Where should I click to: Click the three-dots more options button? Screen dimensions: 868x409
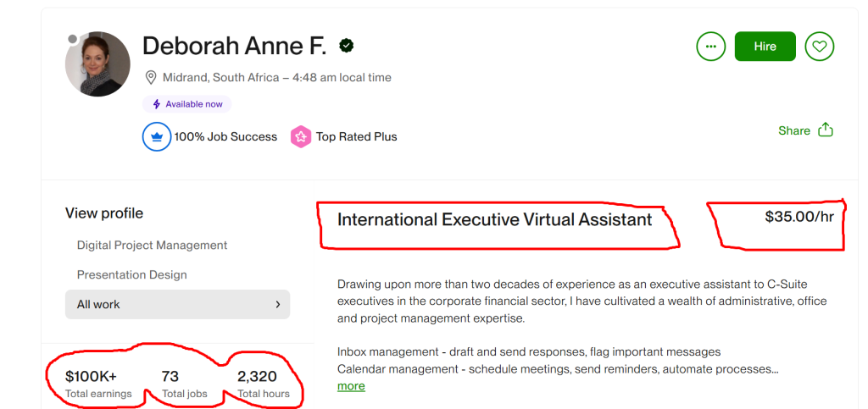(710, 47)
